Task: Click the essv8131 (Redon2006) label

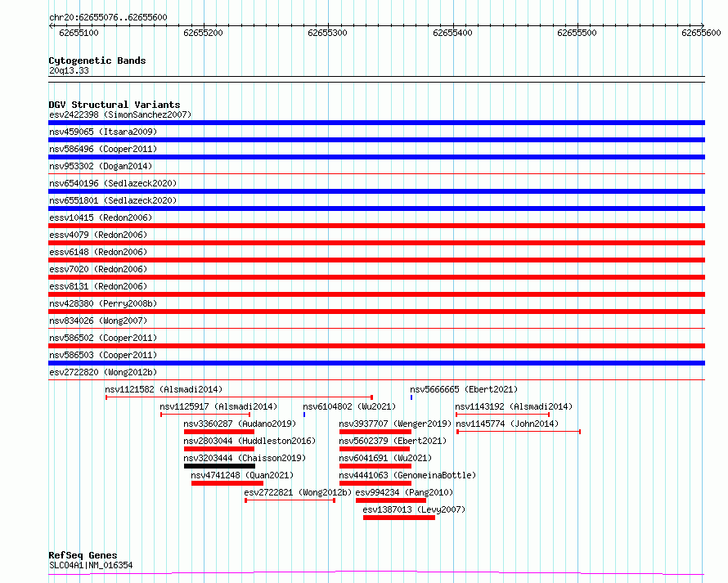Action: (98, 286)
